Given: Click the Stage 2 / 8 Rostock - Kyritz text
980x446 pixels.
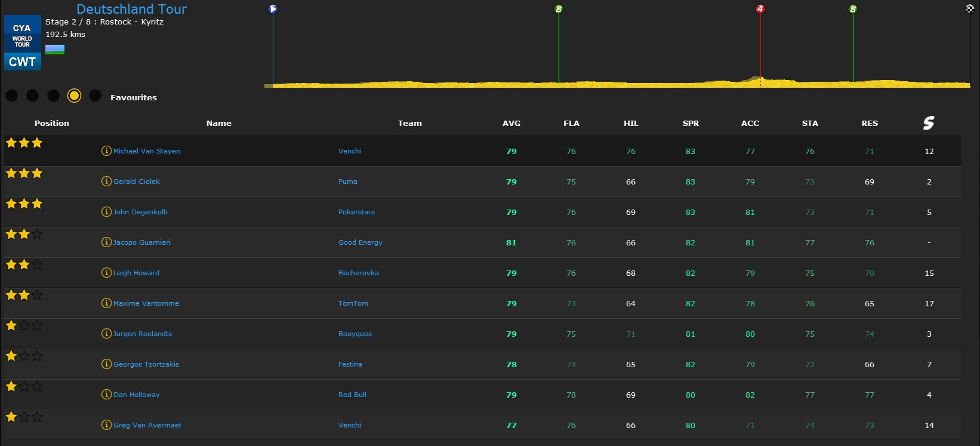Looking at the screenshot, I should coord(104,21).
